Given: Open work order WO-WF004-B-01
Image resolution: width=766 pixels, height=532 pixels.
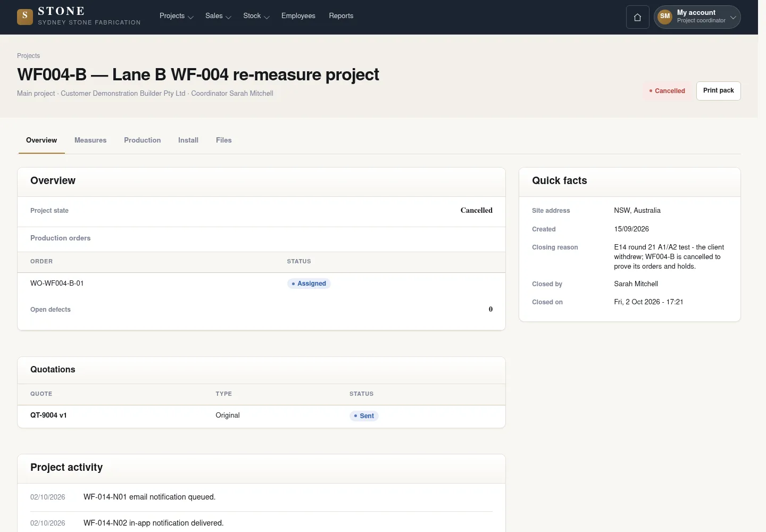Looking at the screenshot, I should pos(57,284).
